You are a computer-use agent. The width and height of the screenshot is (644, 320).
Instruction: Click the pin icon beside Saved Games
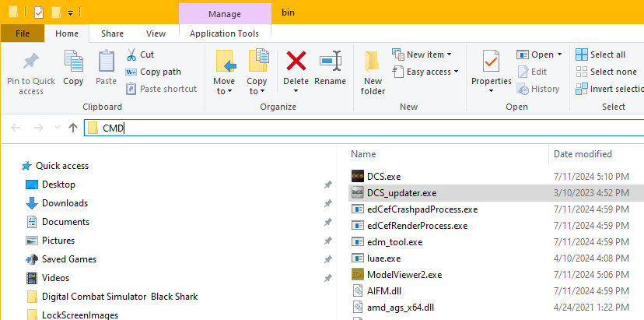click(327, 259)
